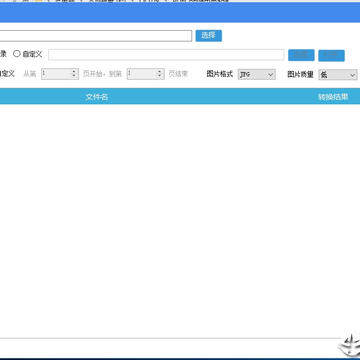Image resolution: width=360 pixels, height=360 pixels.
Task: Click the 从第 start page number field
Action: point(56,74)
